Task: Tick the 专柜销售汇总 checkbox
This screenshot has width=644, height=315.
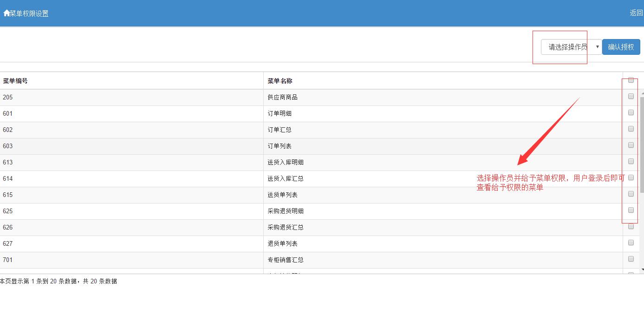Action: pyautogui.click(x=631, y=259)
